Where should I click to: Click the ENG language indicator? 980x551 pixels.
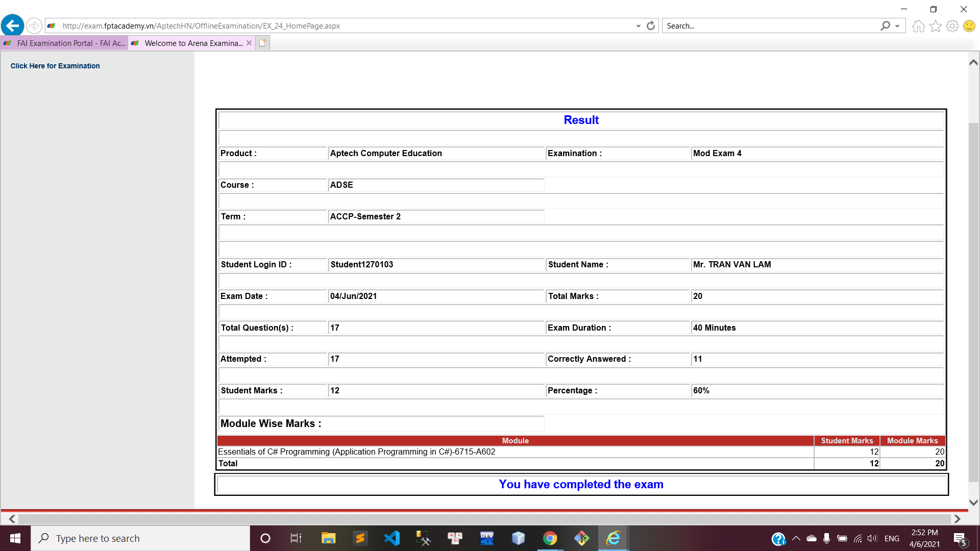pyautogui.click(x=892, y=539)
